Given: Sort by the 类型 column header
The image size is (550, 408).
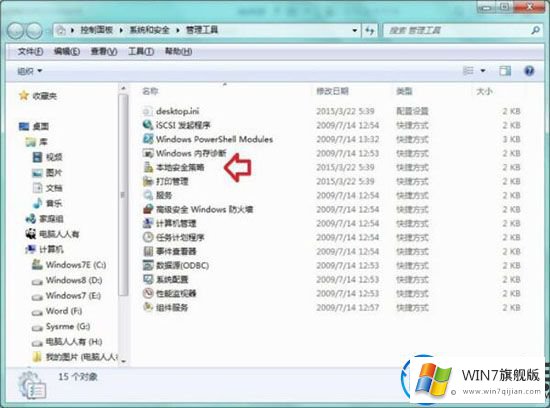Looking at the screenshot, I should tap(404, 92).
